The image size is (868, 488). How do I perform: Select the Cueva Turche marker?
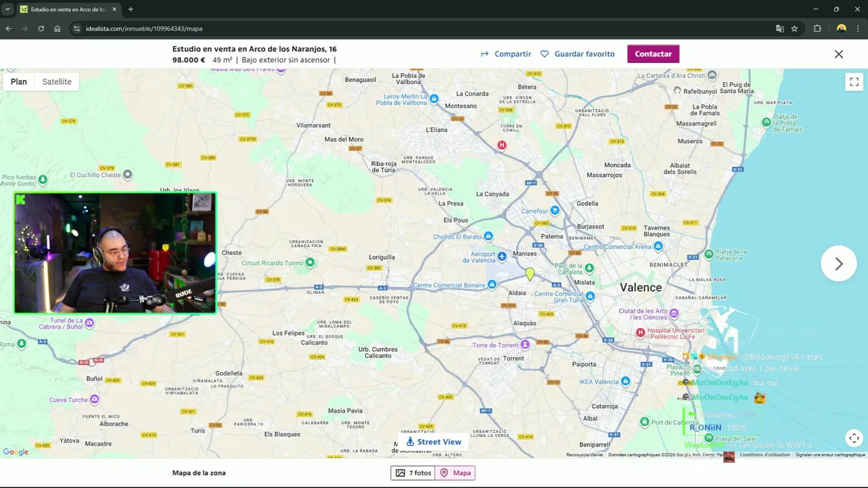click(x=94, y=399)
